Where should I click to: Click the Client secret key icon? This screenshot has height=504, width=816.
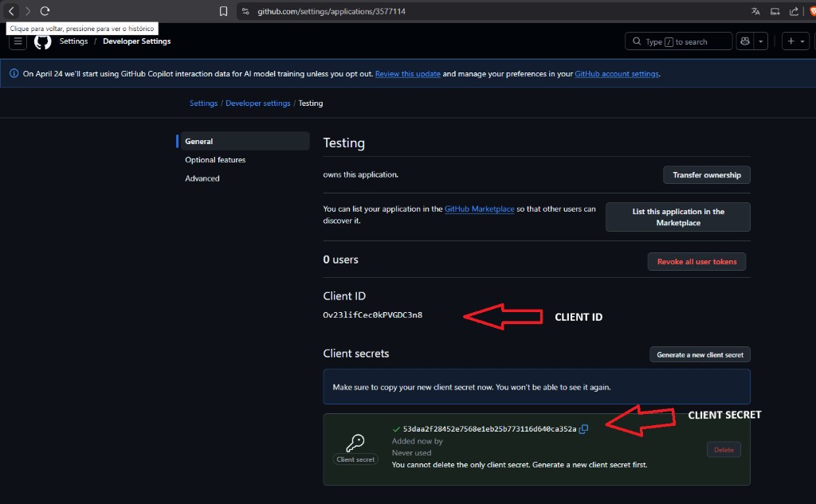pyautogui.click(x=355, y=443)
